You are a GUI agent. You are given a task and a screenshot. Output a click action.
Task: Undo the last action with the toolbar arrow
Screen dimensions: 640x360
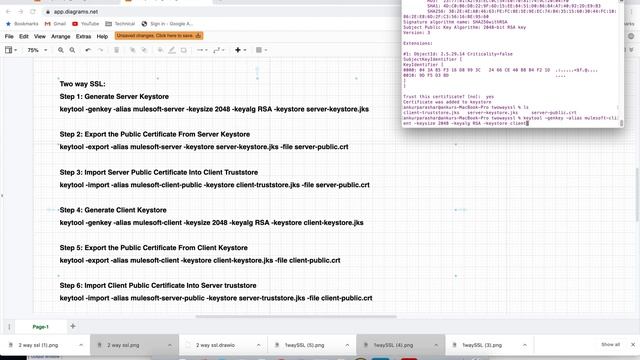click(88, 50)
